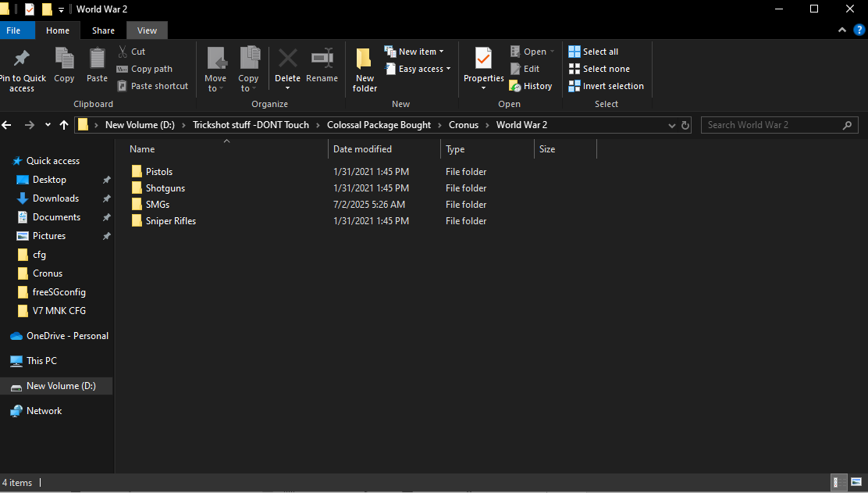The height and width of the screenshot is (493, 868).
Task: Click Select none in ribbon
Action: pyautogui.click(x=599, y=69)
